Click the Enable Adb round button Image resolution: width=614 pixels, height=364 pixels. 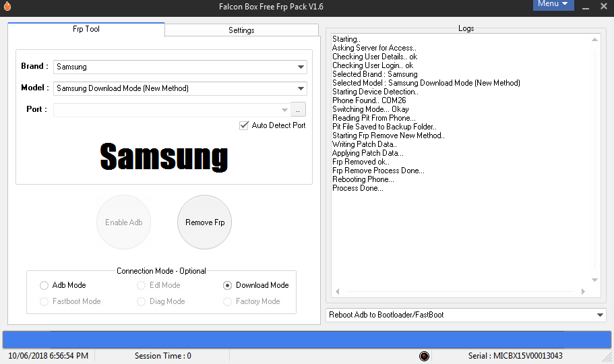coord(124,222)
